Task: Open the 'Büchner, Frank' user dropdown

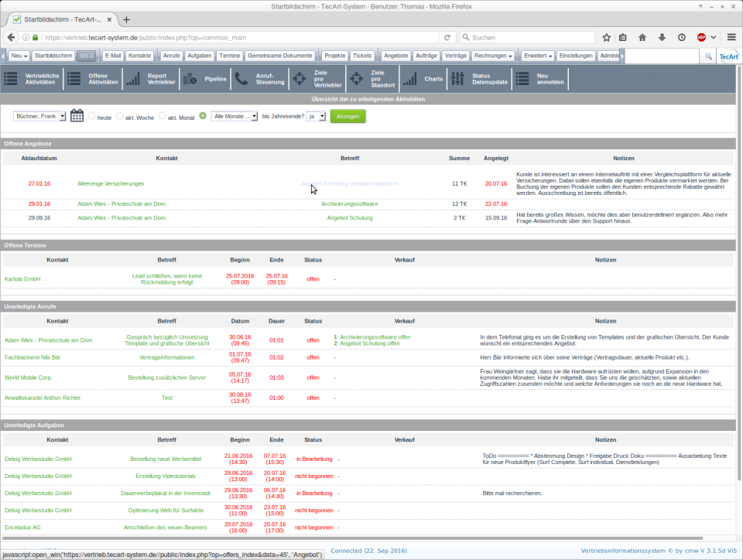Action: coord(39,116)
